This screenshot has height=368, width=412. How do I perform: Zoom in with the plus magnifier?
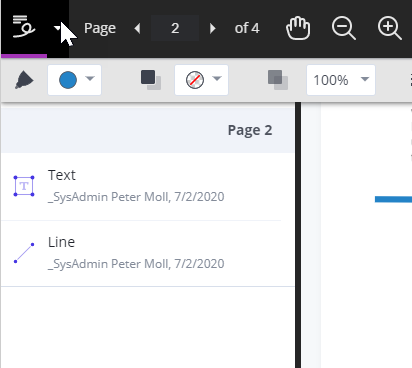389,28
